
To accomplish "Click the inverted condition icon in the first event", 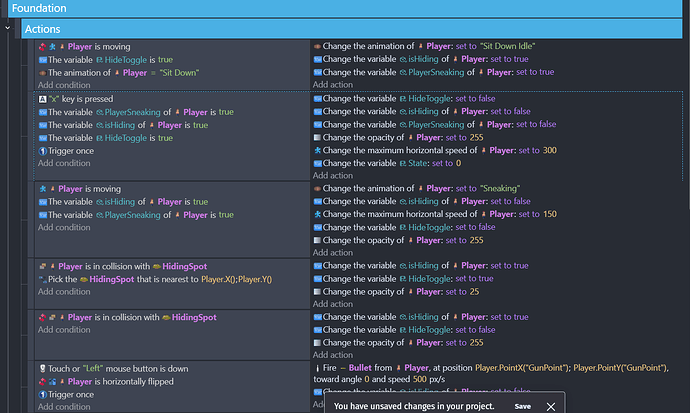I will [x=41, y=47].
